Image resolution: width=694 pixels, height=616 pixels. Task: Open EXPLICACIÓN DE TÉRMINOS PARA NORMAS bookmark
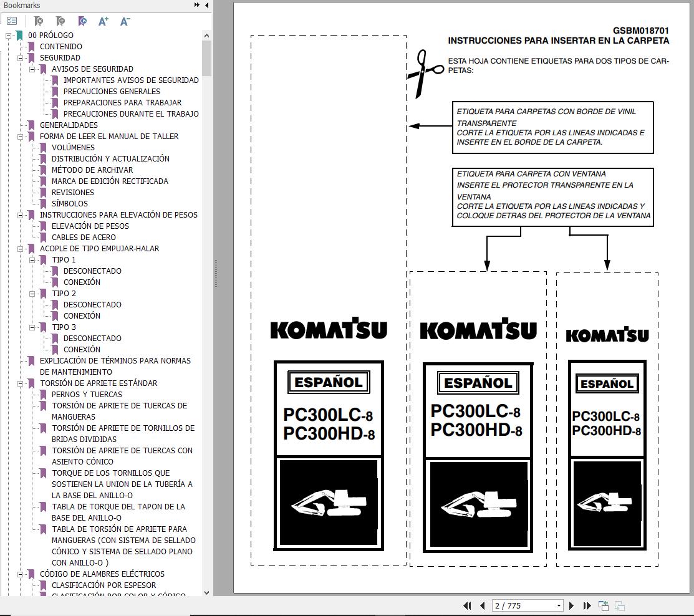pos(115,367)
